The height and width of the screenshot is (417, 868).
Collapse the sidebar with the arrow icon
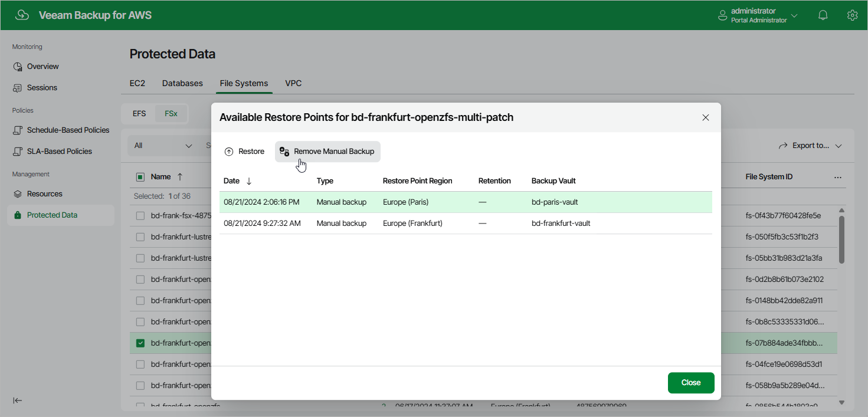18,400
